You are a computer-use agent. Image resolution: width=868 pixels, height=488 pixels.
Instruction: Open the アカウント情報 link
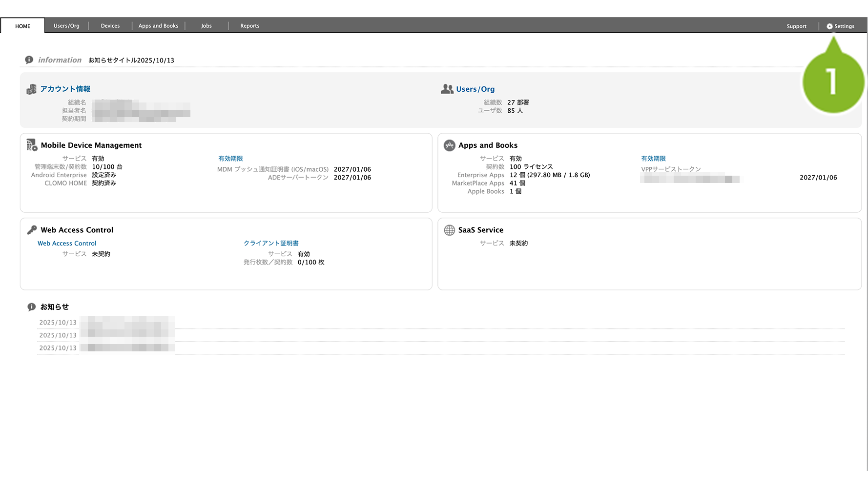coord(65,89)
